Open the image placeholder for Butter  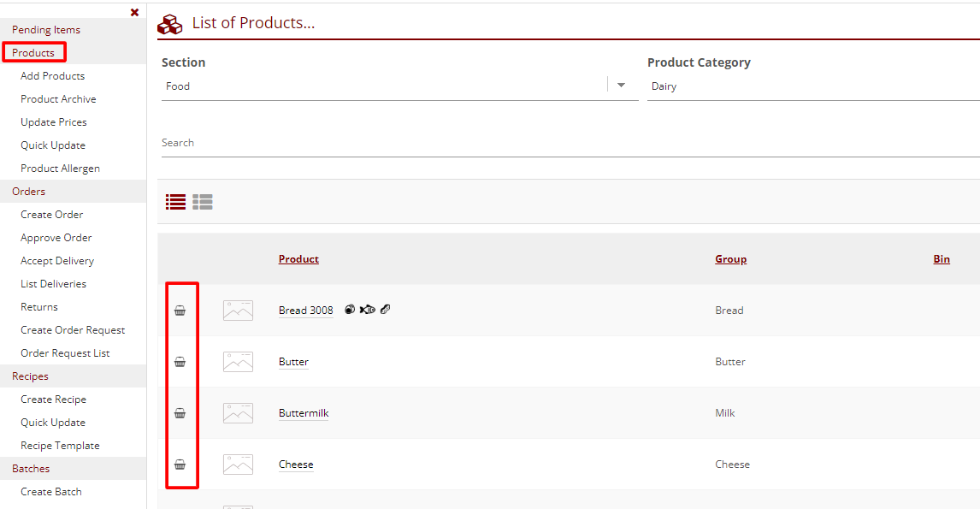coord(238,362)
